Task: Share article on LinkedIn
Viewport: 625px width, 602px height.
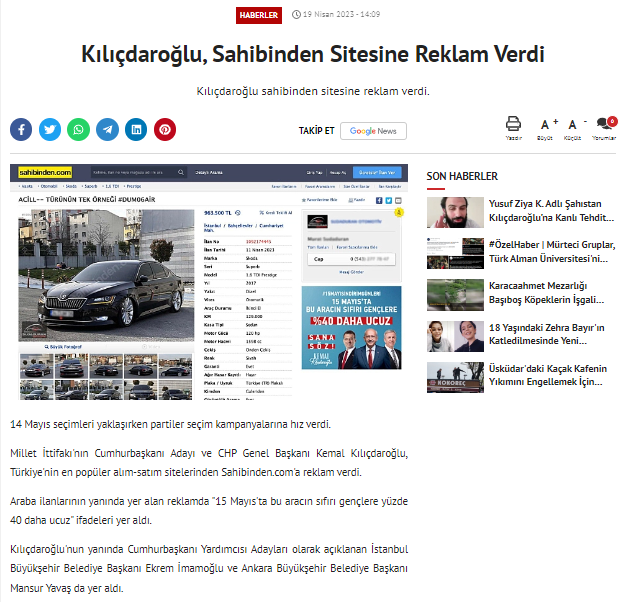Action: point(136,130)
